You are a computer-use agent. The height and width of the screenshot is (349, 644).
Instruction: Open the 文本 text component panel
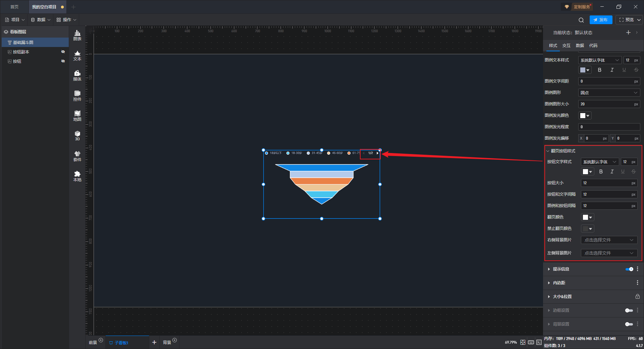click(77, 55)
